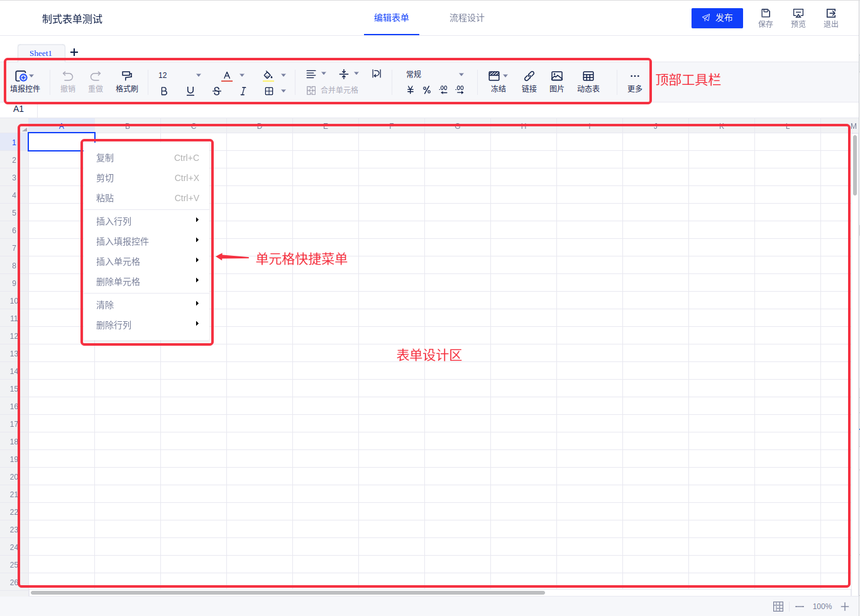The width and height of the screenshot is (860, 616).
Task: Click the fill color bucket swatch
Action: point(268,75)
